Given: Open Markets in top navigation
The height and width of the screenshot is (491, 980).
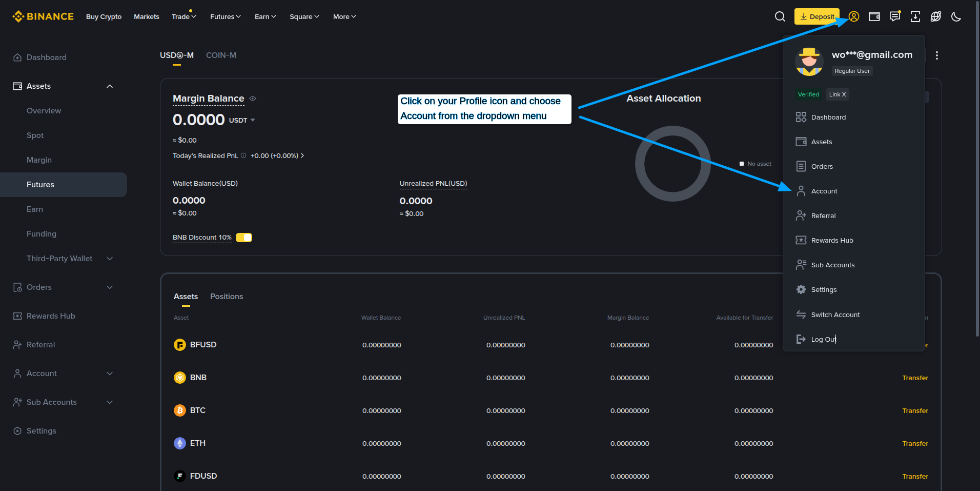Looking at the screenshot, I should coord(147,16).
